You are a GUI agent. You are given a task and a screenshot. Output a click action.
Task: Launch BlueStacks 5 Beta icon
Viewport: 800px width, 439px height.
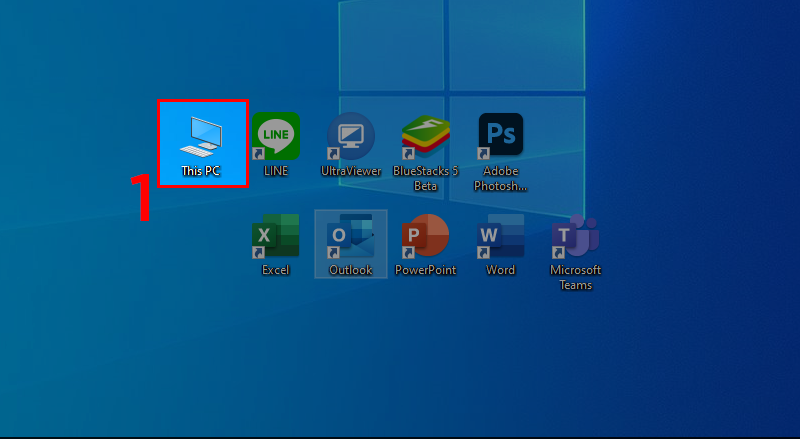click(426, 137)
